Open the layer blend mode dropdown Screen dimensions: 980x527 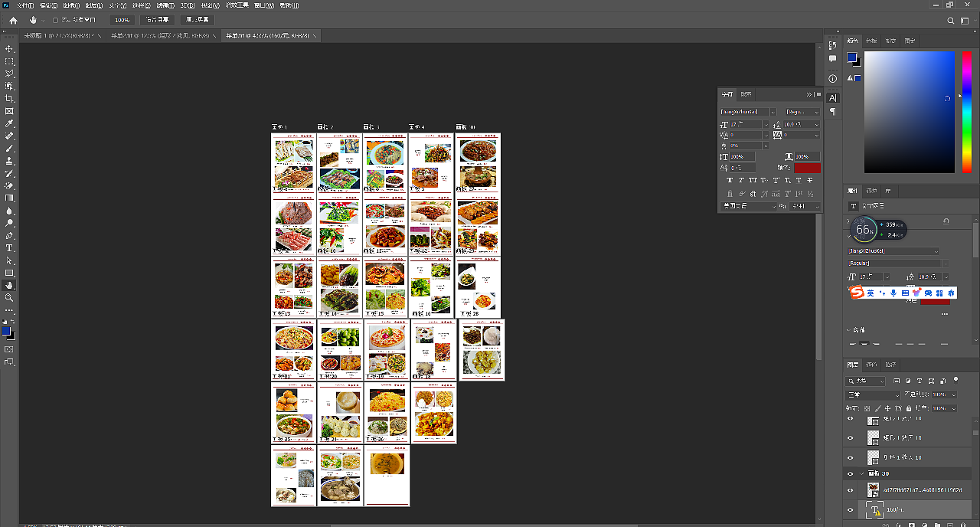(x=871, y=394)
